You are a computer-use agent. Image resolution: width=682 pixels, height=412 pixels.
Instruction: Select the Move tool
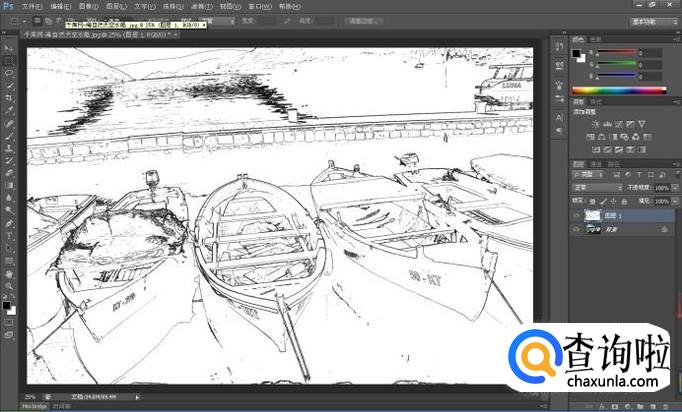click(x=9, y=48)
